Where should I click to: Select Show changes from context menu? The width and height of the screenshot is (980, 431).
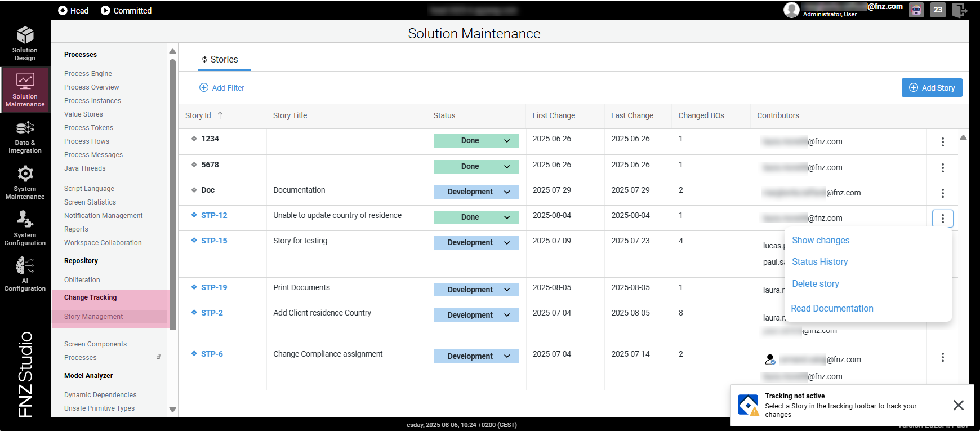point(821,241)
